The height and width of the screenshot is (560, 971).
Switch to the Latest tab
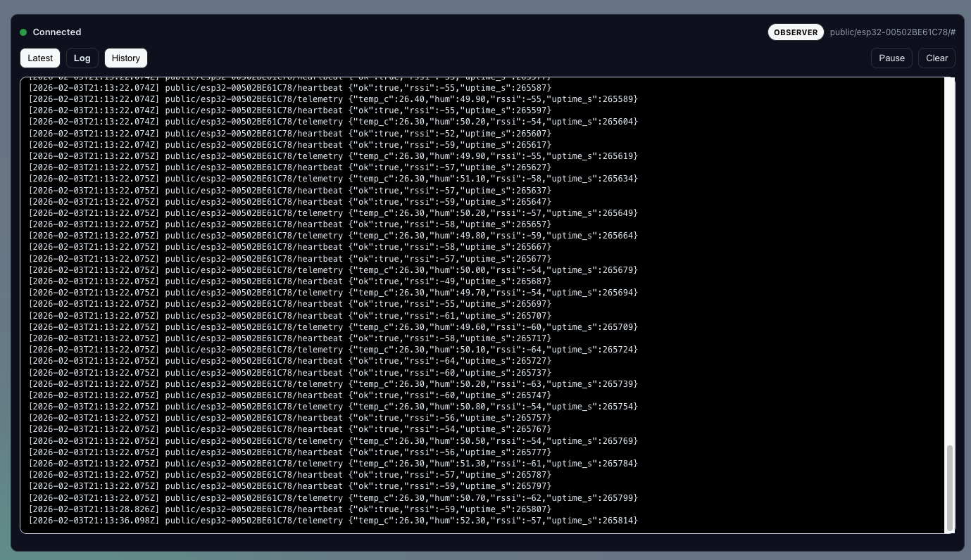click(x=40, y=58)
